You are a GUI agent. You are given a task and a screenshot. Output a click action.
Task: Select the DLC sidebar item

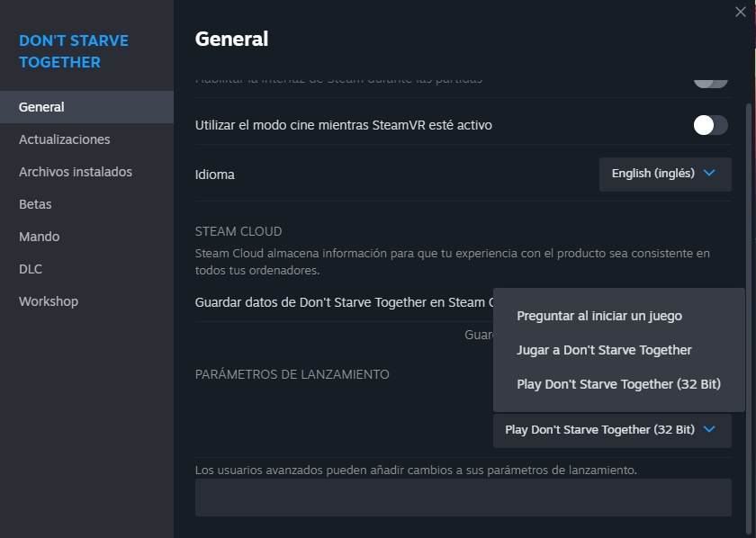pyautogui.click(x=31, y=269)
